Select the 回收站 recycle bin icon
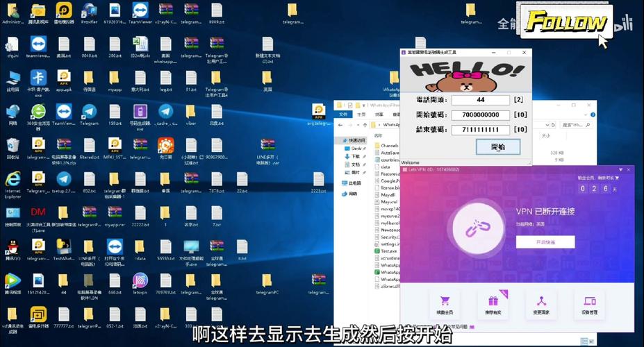 point(13,149)
